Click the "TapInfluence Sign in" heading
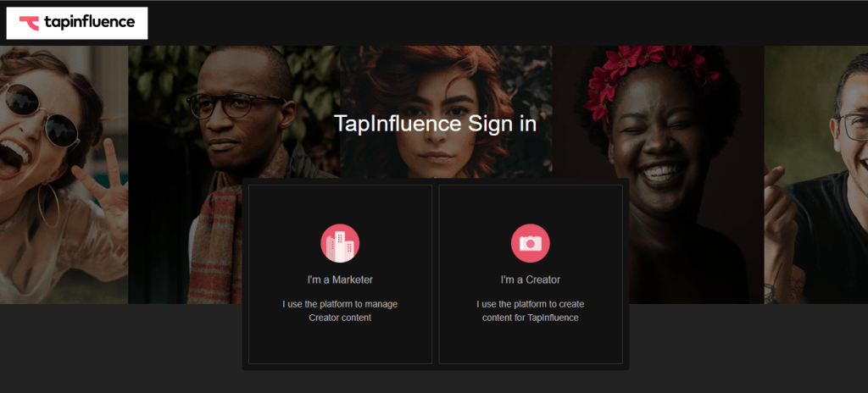The image size is (868, 393). click(435, 124)
